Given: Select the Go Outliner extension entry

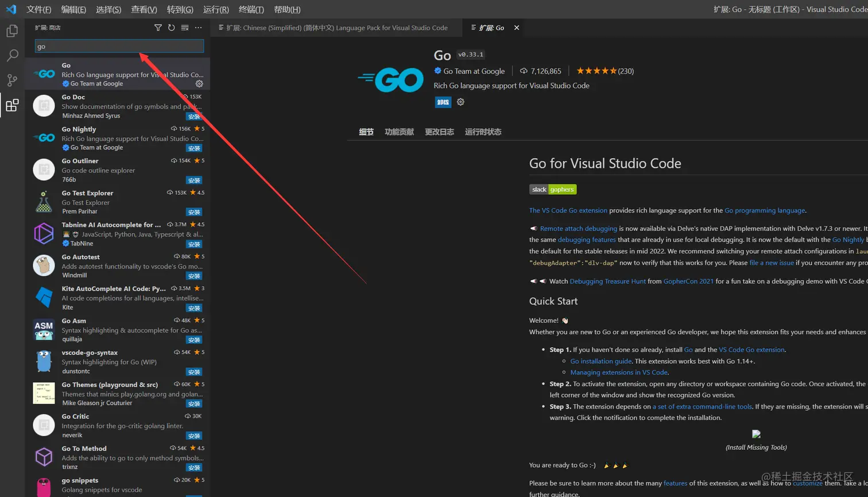Looking at the screenshot, I should coord(118,170).
